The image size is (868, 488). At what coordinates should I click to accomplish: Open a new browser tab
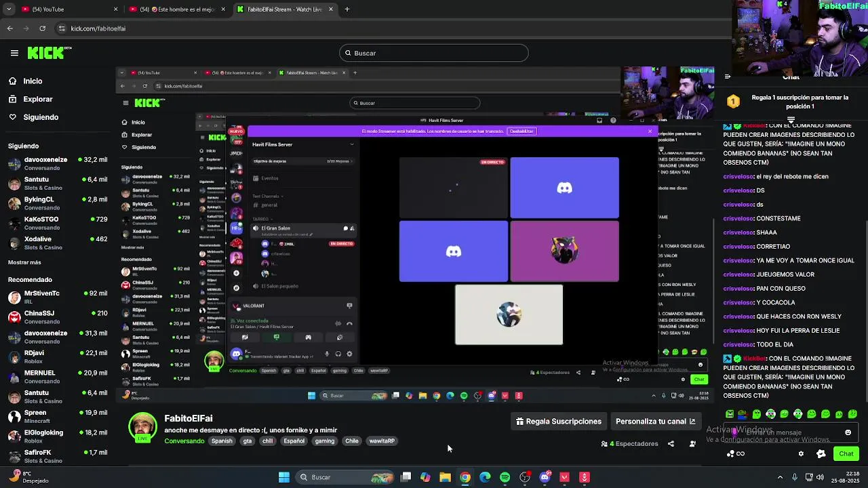[x=347, y=9]
